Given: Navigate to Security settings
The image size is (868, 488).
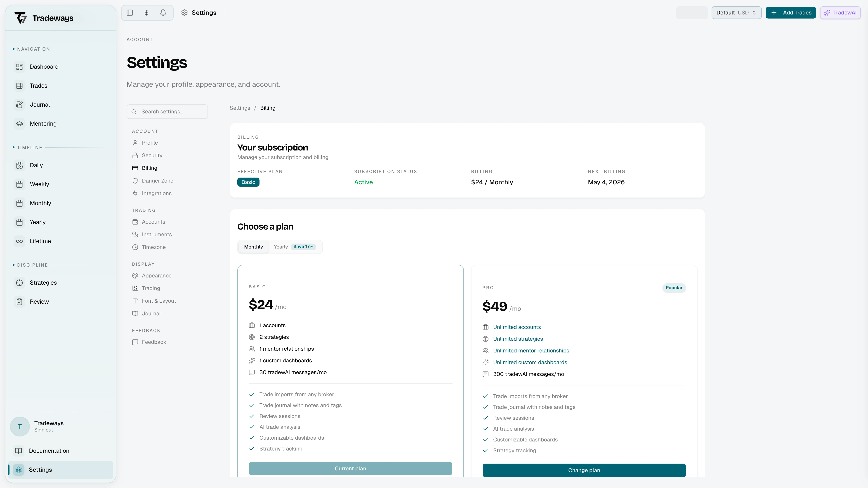Looking at the screenshot, I should (x=152, y=155).
